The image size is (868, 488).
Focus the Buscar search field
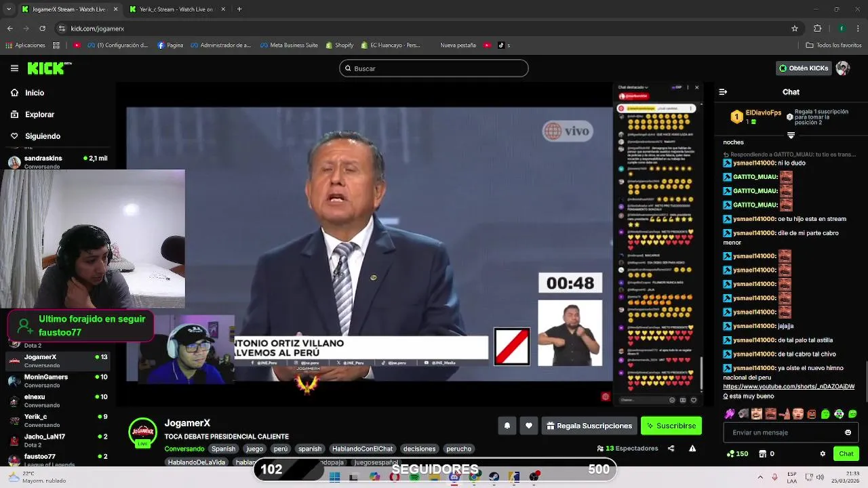click(x=433, y=68)
